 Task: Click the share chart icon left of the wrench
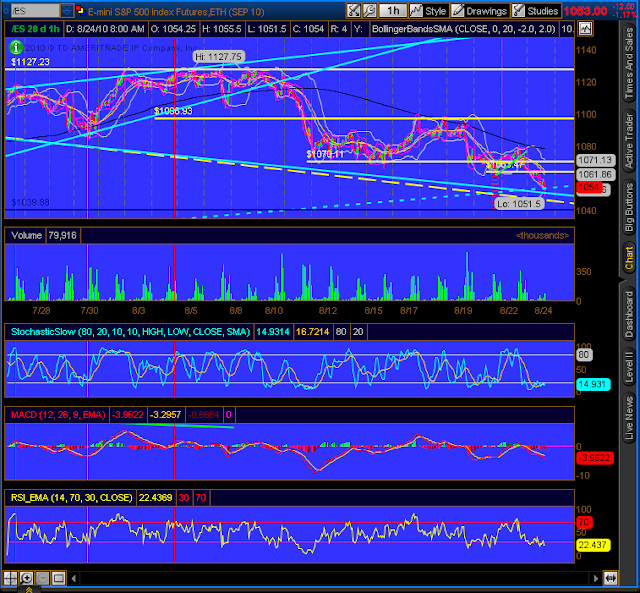click(x=354, y=11)
